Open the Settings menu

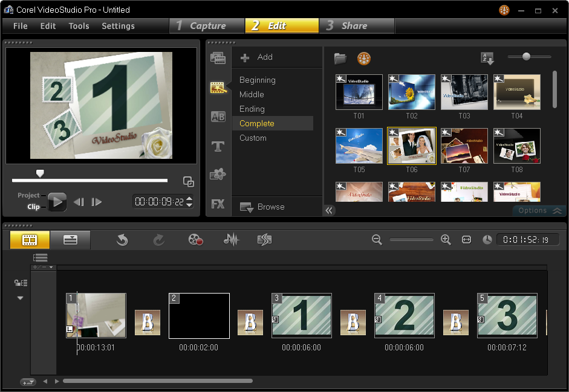pos(118,26)
